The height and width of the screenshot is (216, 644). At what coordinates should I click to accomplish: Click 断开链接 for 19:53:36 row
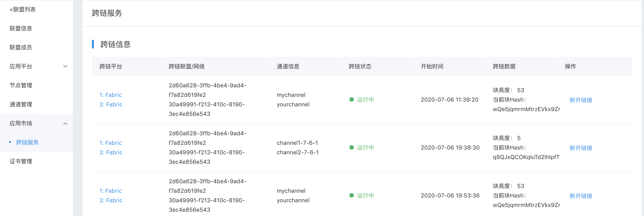coord(581,196)
